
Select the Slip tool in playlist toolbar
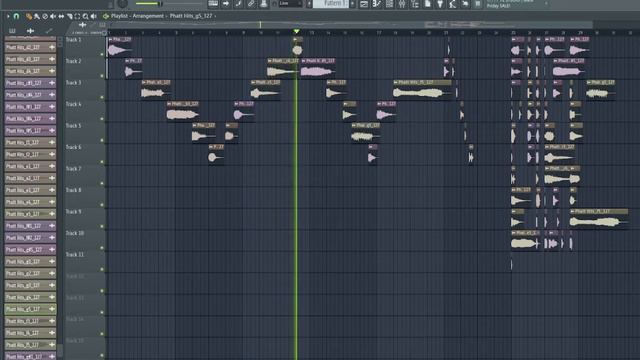[x=61, y=16]
